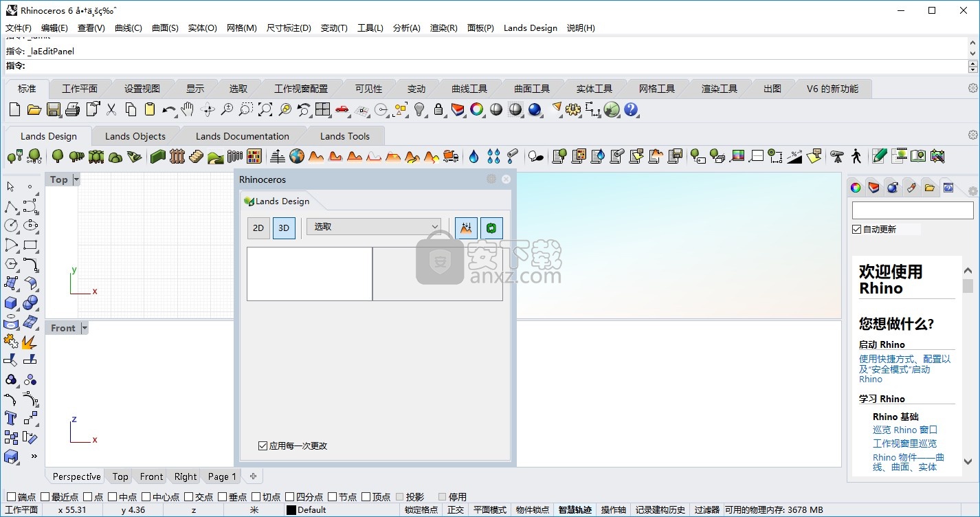Switch the panel to 3D mode
980x517 pixels.
coord(284,228)
